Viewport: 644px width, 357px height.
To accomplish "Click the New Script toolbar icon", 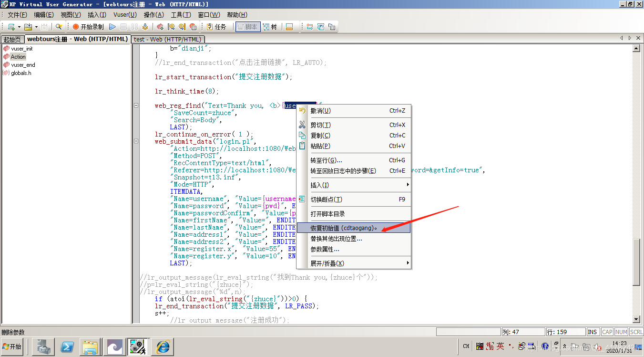I will pos(10,27).
